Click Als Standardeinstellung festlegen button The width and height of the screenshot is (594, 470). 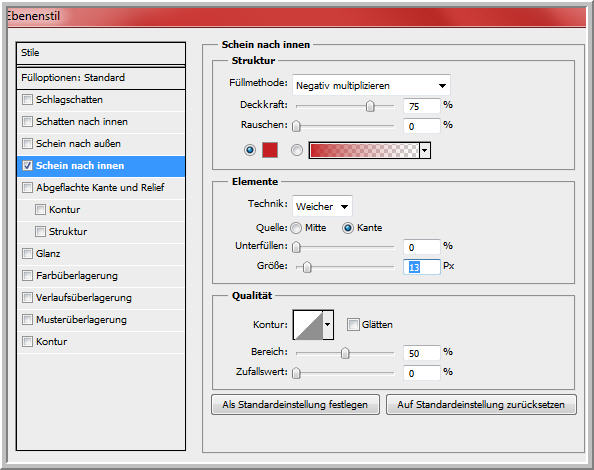(295, 404)
